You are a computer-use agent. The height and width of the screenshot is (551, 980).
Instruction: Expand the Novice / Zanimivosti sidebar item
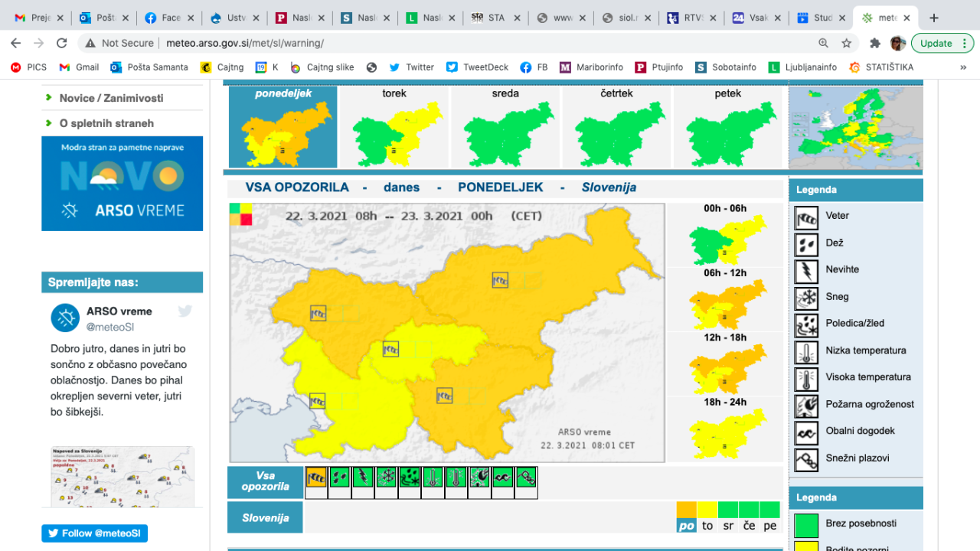pyautogui.click(x=111, y=98)
